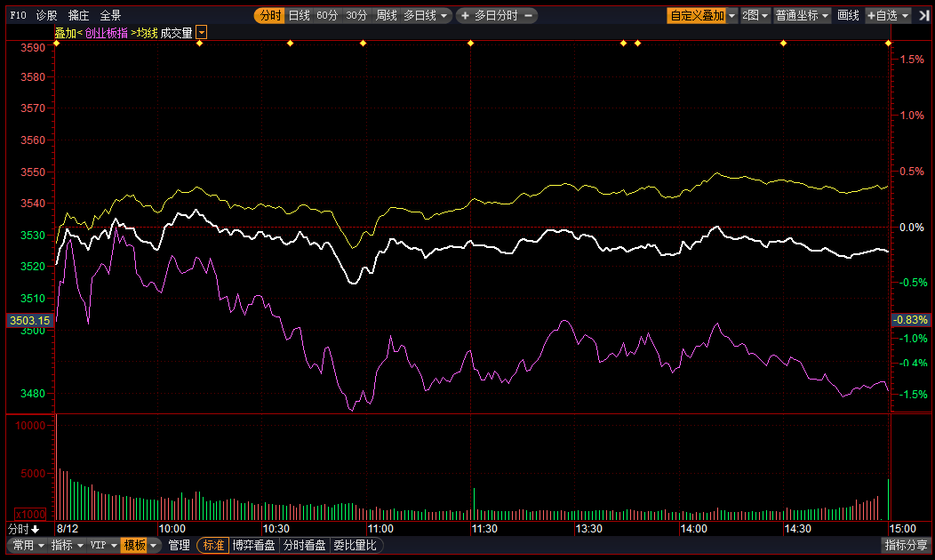
Task: Click the collapse-right panel arrow icon
Action: click(x=924, y=15)
